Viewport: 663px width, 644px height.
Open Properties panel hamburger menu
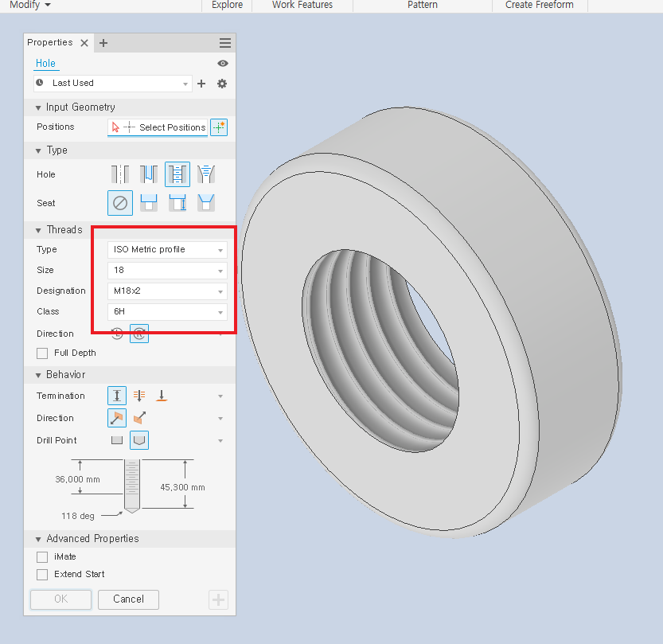(x=225, y=43)
